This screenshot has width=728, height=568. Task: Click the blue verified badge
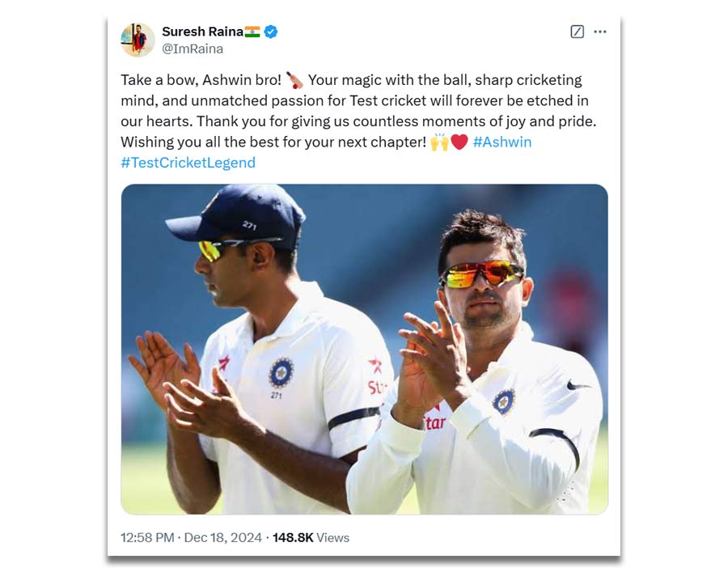click(x=271, y=32)
